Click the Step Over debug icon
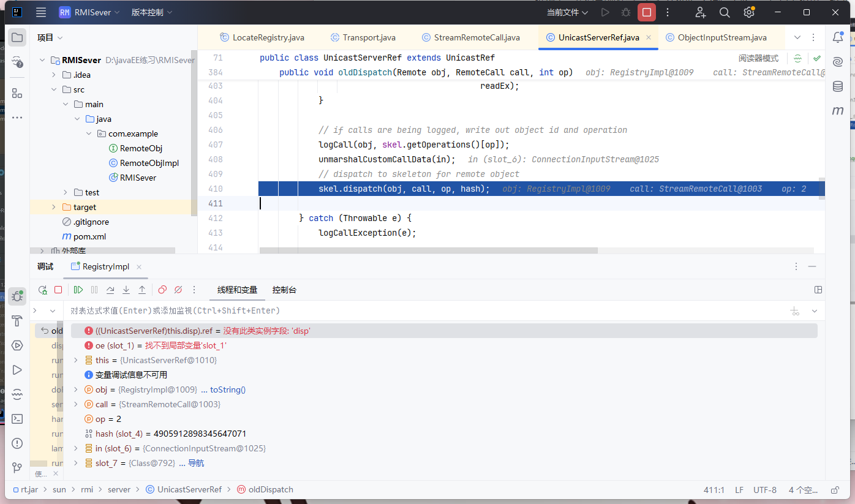Image resolution: width=855 pixels, height=504 pixels. pos(110,290)
